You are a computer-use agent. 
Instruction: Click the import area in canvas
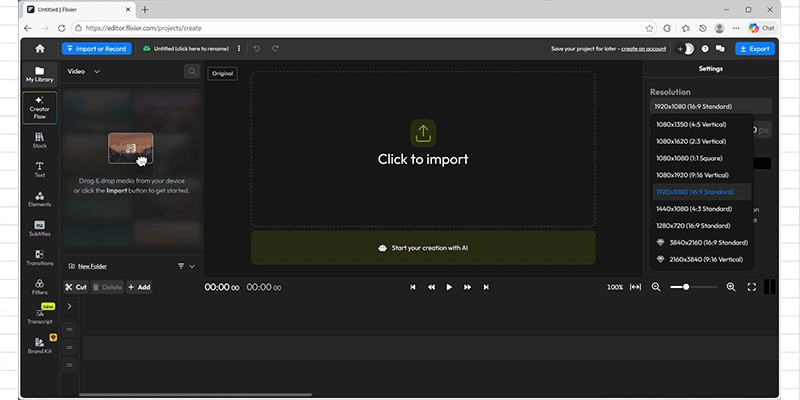423,149
